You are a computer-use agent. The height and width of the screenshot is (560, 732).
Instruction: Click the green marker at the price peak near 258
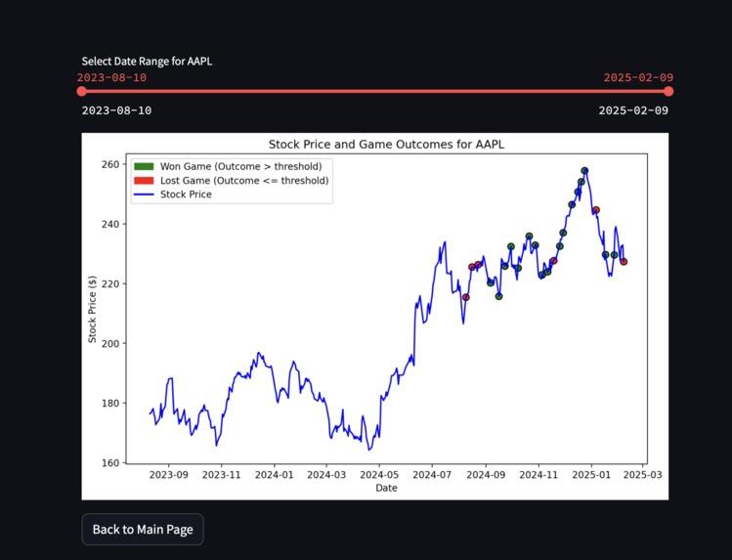584,171
